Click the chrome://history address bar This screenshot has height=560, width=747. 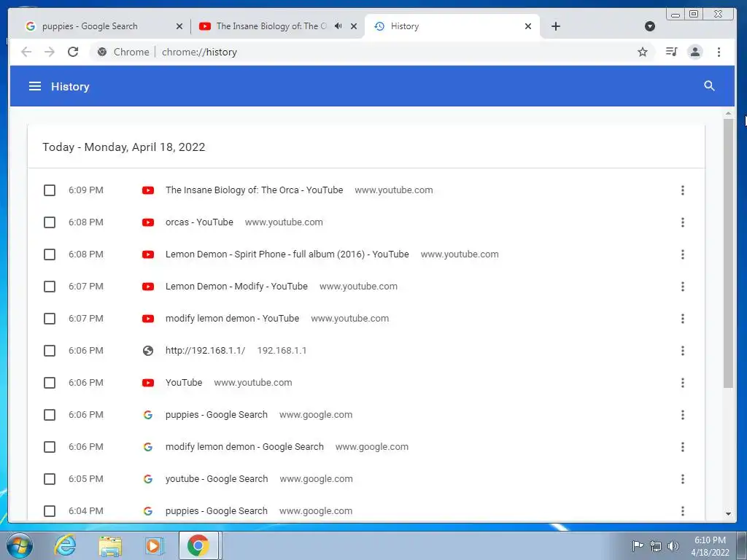tap(371, 52)
